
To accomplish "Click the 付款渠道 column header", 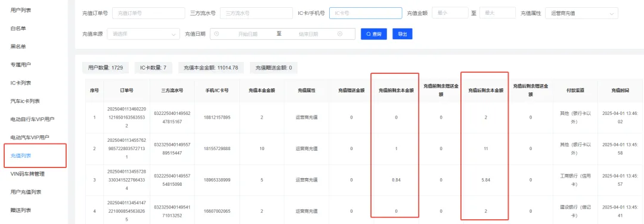I will (575, 91).
